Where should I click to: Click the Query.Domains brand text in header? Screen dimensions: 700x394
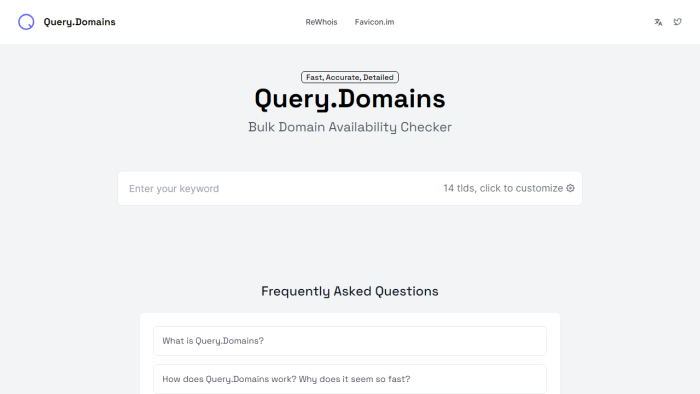[79, 22]
